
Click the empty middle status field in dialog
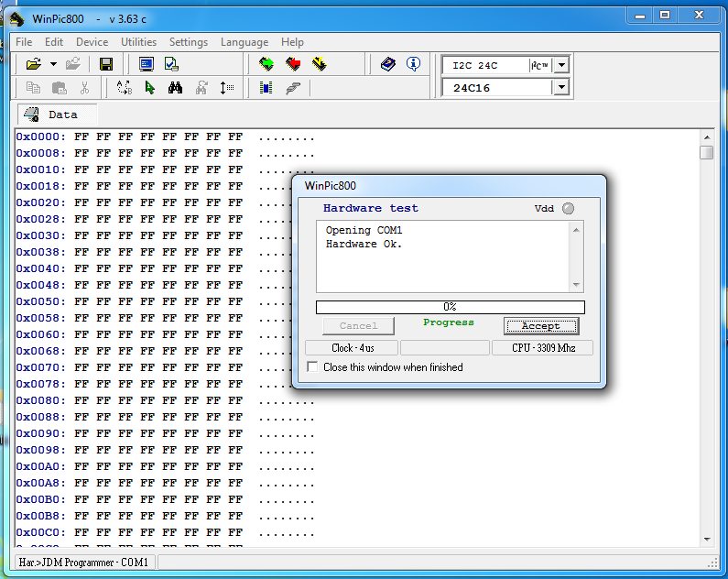pos(445,348)
